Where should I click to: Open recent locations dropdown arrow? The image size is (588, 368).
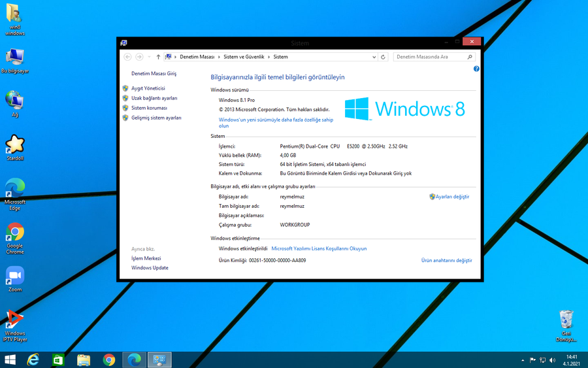tap(149, 57)
